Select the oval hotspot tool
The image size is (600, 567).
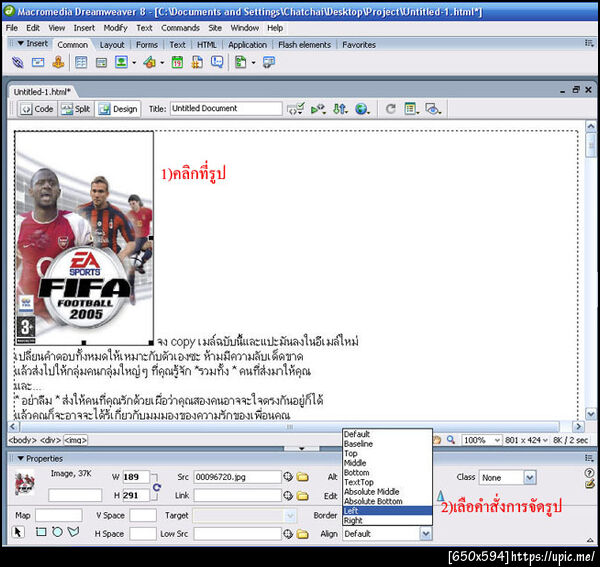pyautogui.click(x=57, y=532)
